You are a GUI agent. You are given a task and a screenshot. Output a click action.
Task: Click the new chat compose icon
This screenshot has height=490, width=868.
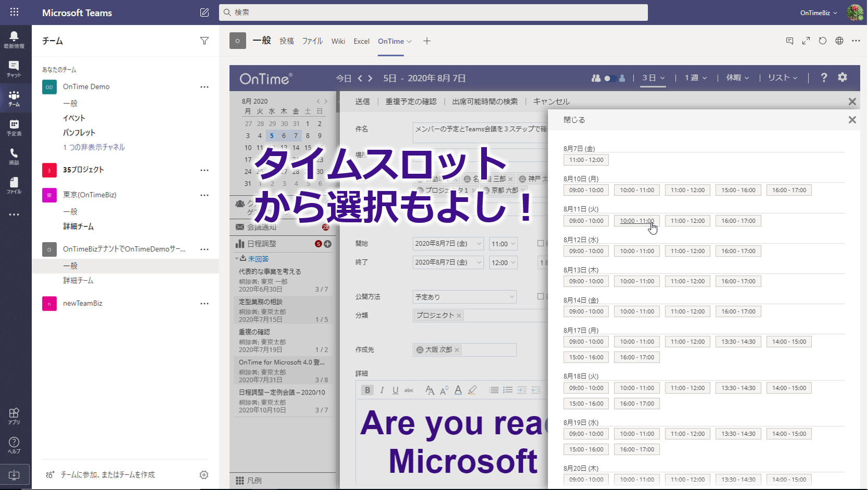click(x=204, y=13)
